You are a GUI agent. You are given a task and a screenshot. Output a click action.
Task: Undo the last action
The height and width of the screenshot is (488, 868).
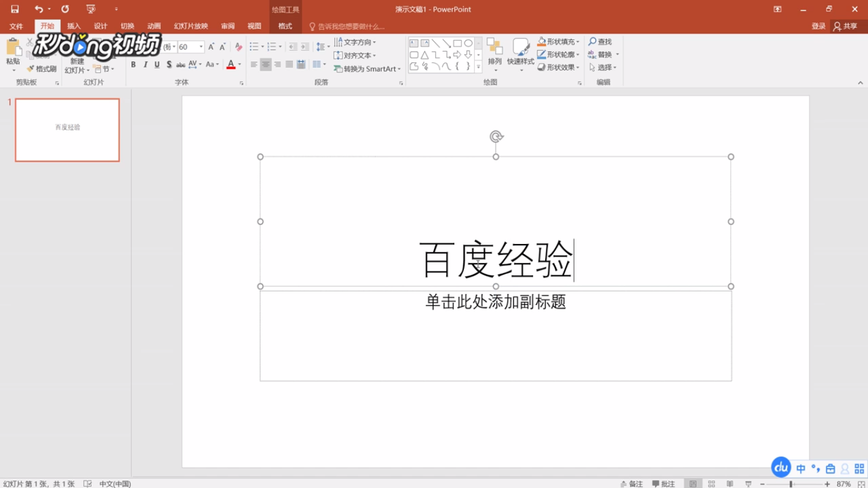(x=39, y=9)
